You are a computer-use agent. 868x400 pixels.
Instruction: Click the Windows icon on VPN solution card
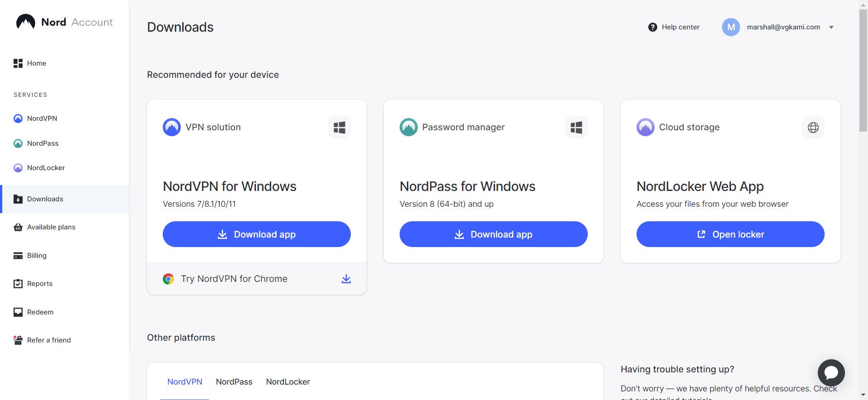(x=340, y=128)
